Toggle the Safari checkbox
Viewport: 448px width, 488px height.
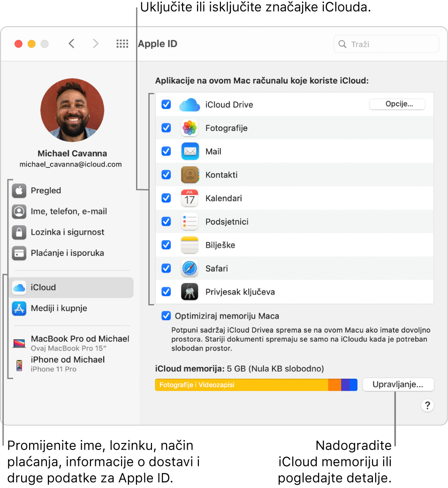166,268
